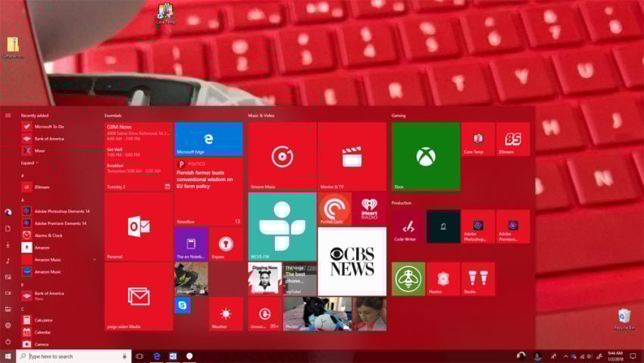Viewport: 644px width, 363px height.
Task: Click the letter A app list header
Action: click(23, 200)
